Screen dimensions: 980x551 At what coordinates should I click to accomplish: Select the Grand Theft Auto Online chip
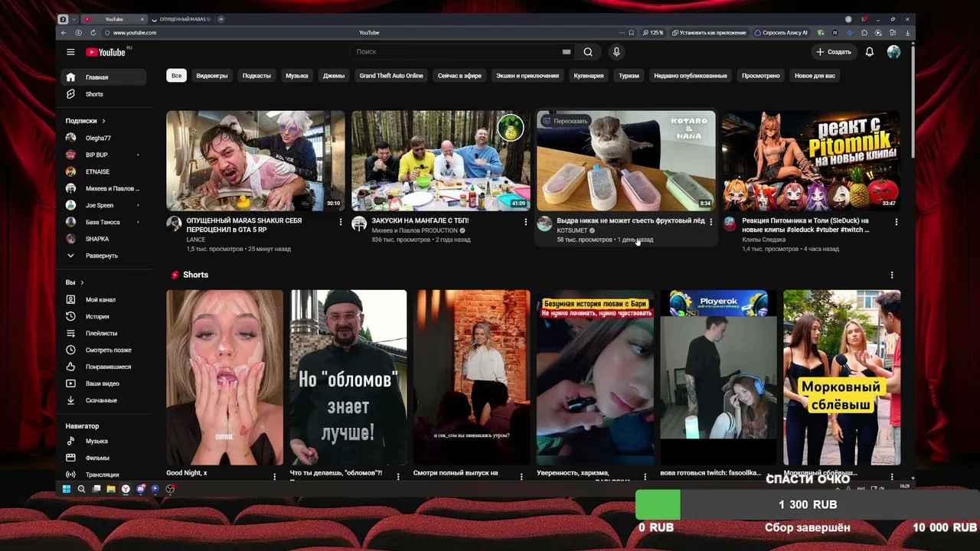(391, 76)
